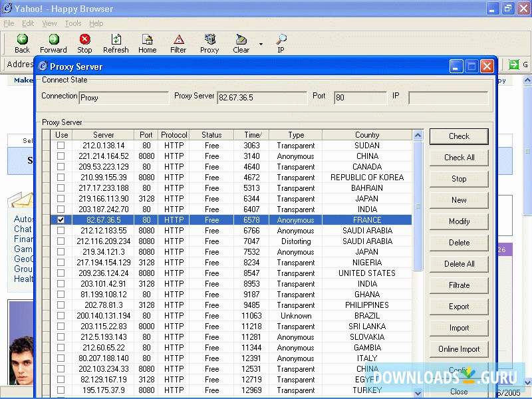Click the Refresh page icon

click(x=116, y=40)
